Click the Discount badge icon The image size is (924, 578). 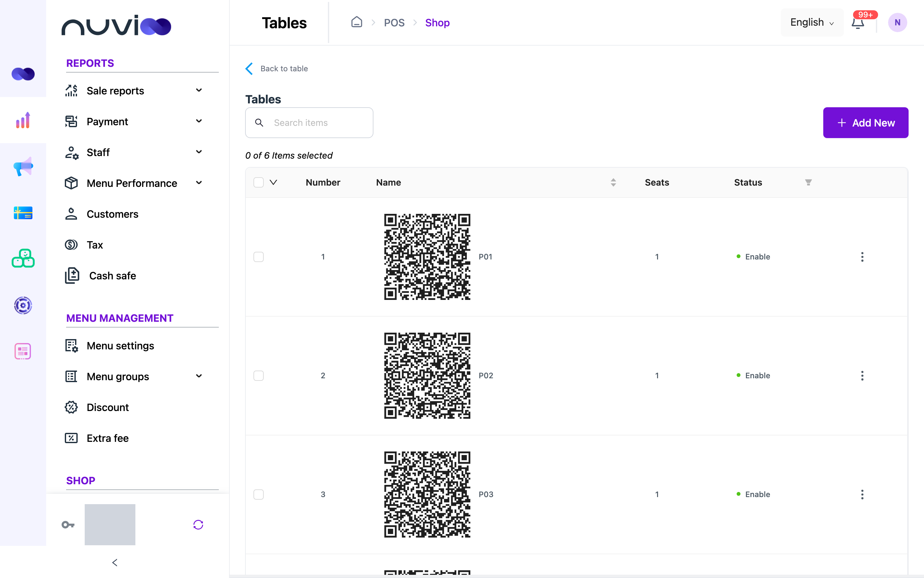point(71,407)
